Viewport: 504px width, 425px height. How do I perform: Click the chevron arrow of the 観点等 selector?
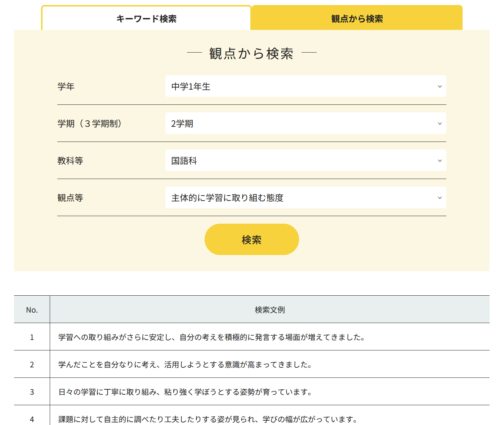(x=440, y=198)
